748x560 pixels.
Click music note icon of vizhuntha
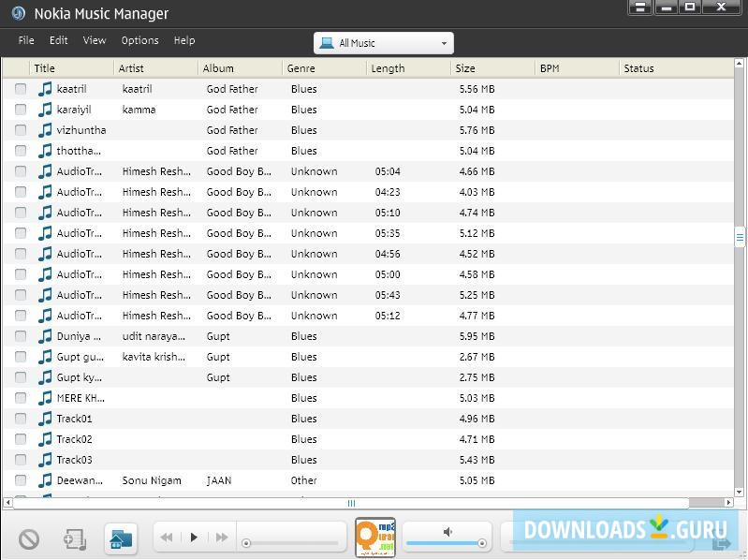click(45, 130)
